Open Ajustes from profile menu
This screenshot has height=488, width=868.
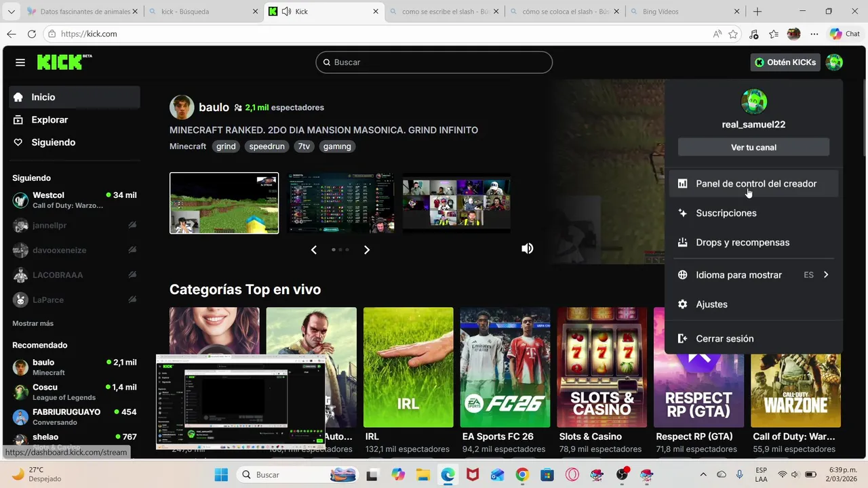753,304
